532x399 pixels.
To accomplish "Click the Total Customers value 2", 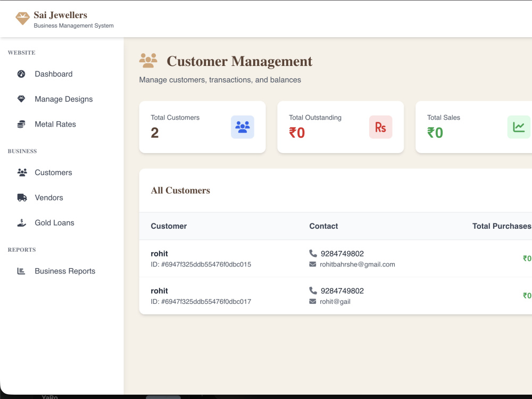I will click(155, 132).
